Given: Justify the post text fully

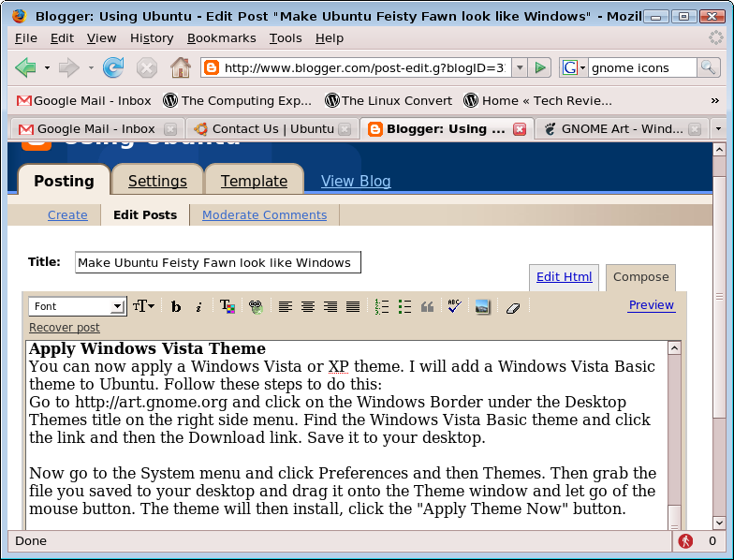Looking at the screenshot, I should (352, 307).
